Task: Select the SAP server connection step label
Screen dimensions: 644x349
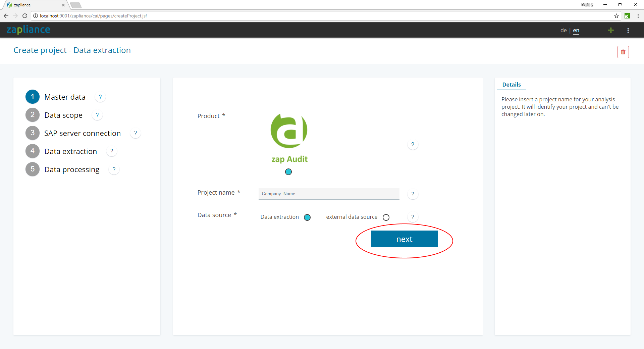Action: [83, 134]
